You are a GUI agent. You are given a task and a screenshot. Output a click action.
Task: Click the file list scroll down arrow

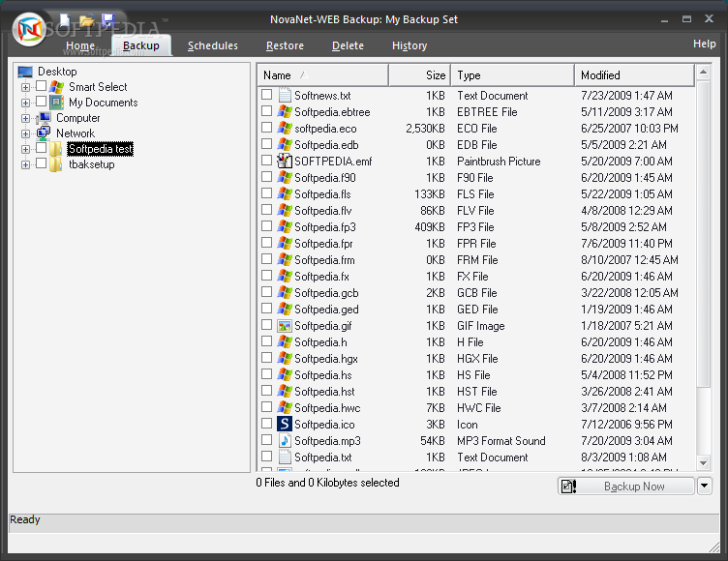click(703, 462)
